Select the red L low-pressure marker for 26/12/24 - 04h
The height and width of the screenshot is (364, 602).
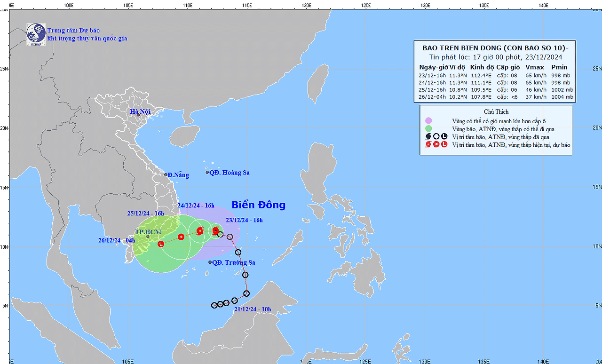click(161, 244)
